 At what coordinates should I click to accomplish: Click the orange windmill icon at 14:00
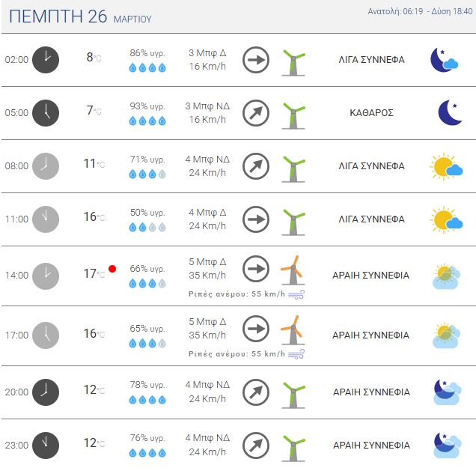pyautogui.click(x=293, y=270)
